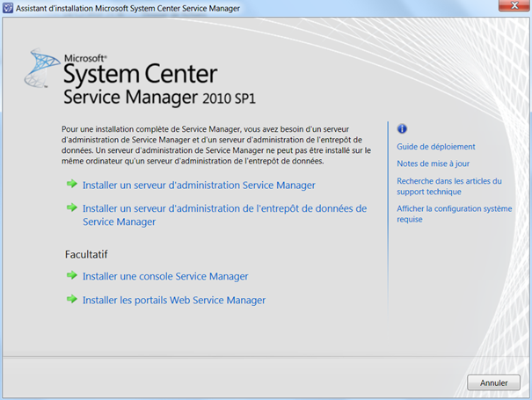
Task: Click the intro paragraph starting 'Pour une installation complète'
Action: 216,145
